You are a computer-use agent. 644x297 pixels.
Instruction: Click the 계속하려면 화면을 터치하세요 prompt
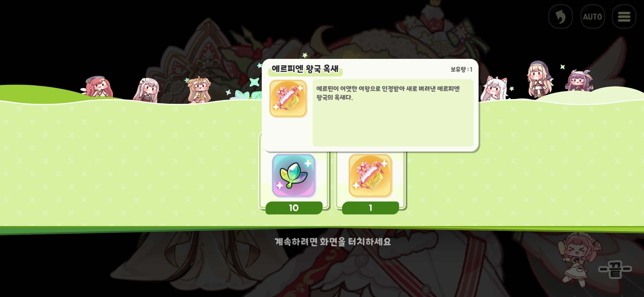pyautogui.click(x=333, y=242)
